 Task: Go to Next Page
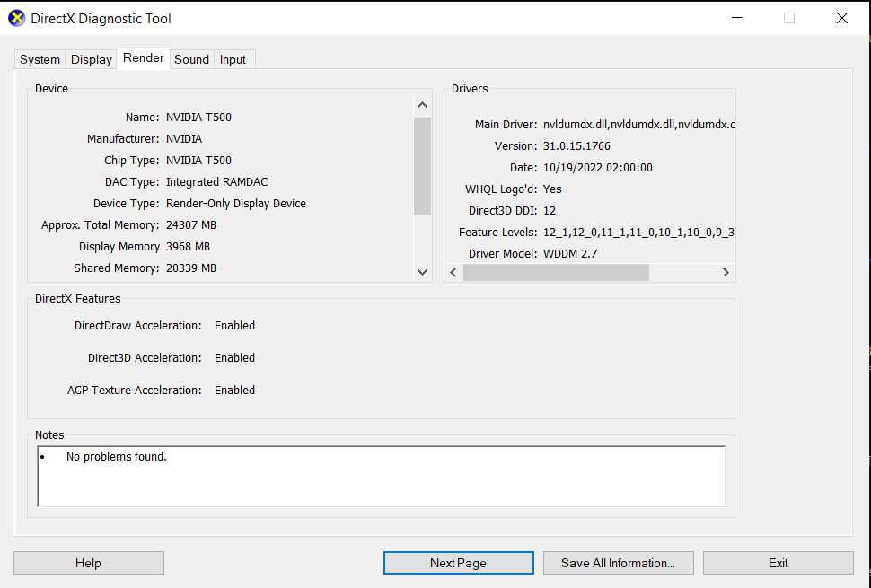pyautogui.click(x=458, y=563)
